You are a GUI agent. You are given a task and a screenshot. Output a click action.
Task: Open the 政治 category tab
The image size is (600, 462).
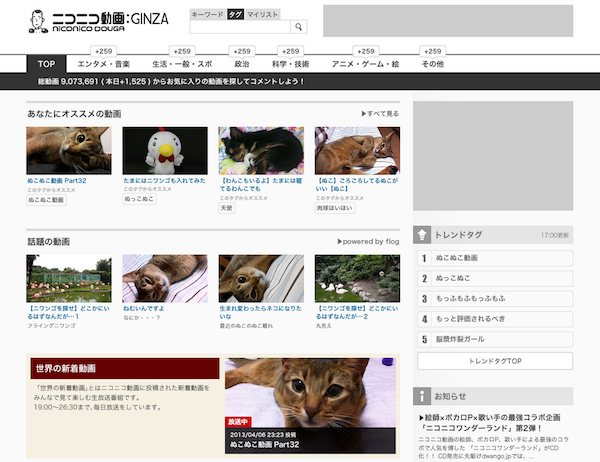pos(242,64)
